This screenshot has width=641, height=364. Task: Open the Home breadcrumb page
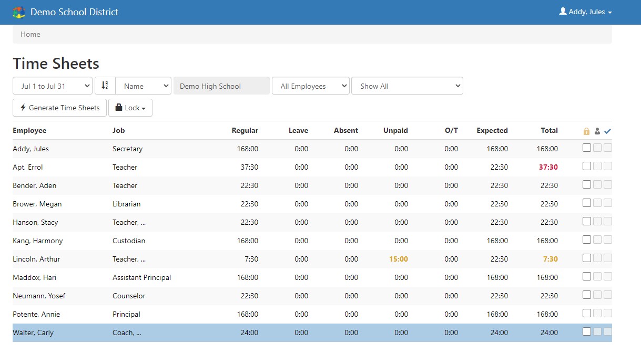pyautogui.click(x=30, y=34)
